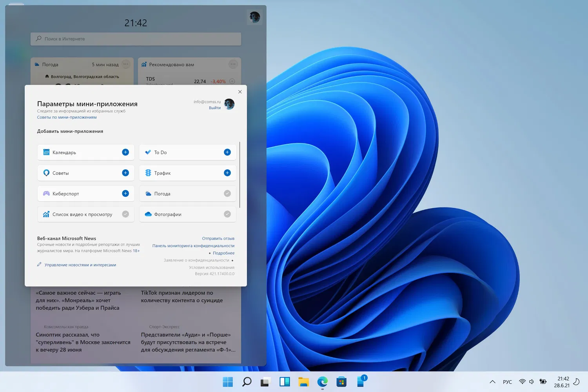Viewport: 588px width, 392px height.
Task: Add the Трафик (Traffic) widget
Action: click(x=227, y=173)
